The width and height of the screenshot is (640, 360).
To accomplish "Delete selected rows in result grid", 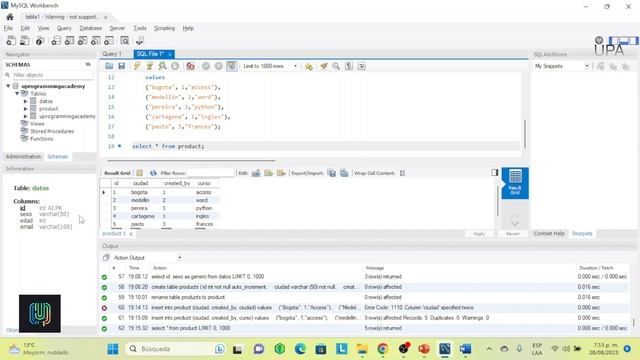I will click(281, 173).
